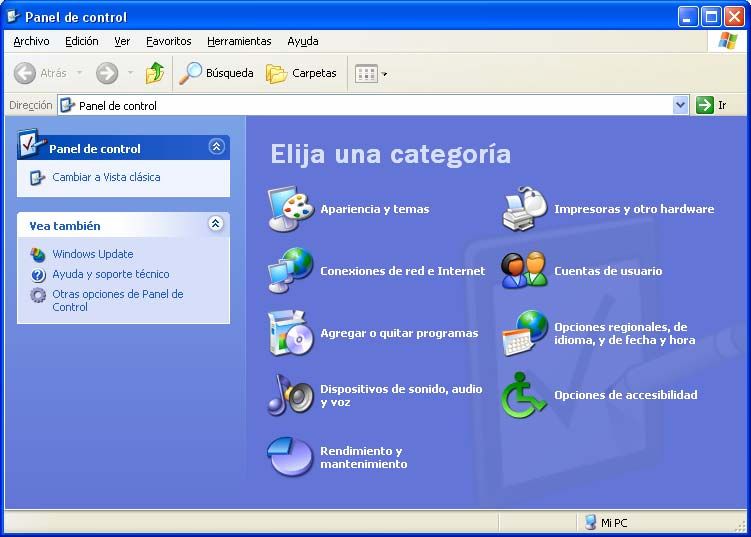Collapse the Vea también sidebar section
751x537 pixels.
(216, 224)
